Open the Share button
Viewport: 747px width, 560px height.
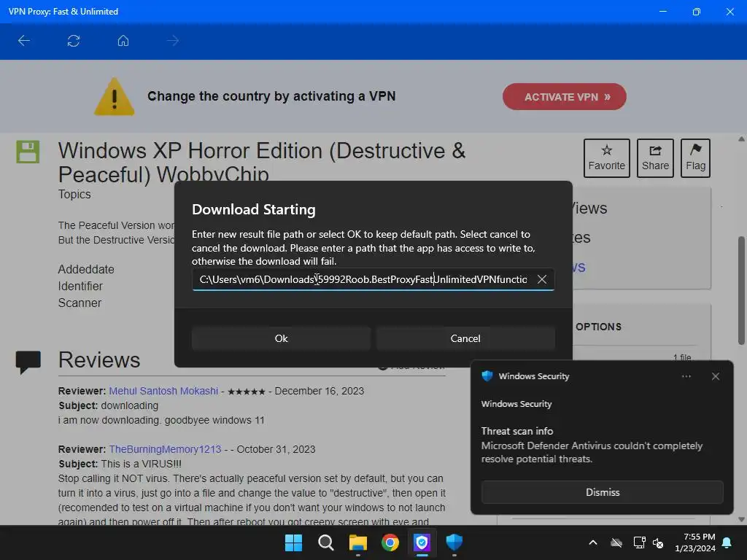tap(655, 158)
